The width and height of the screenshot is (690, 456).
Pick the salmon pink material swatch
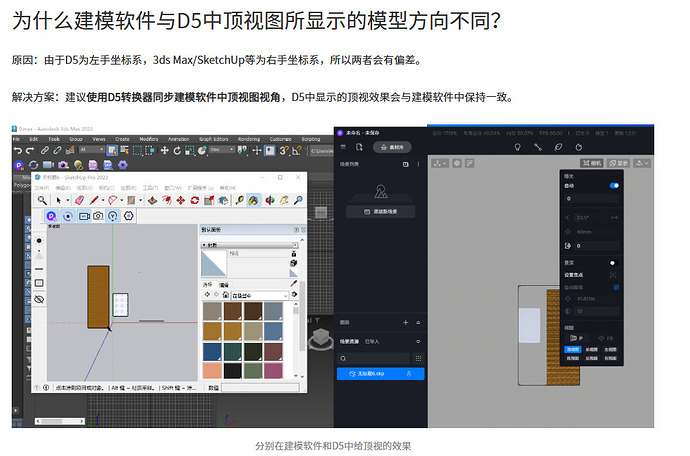point(212,371)
